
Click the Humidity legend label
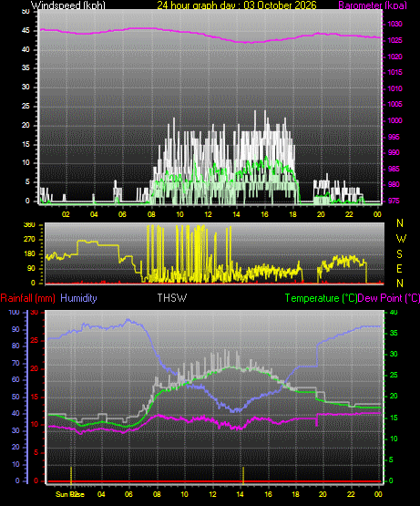tap(78, 298)
